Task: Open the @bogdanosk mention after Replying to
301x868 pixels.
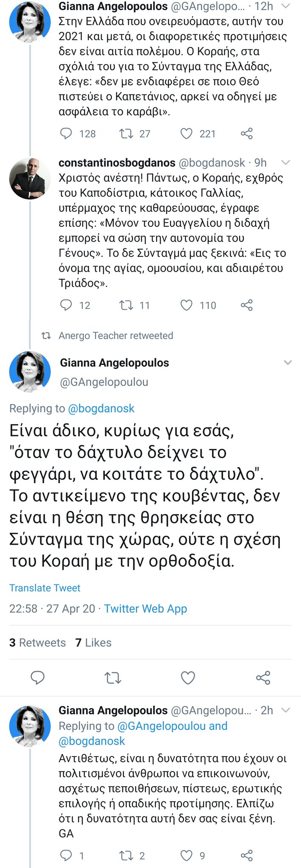Action: coord(101,409)
